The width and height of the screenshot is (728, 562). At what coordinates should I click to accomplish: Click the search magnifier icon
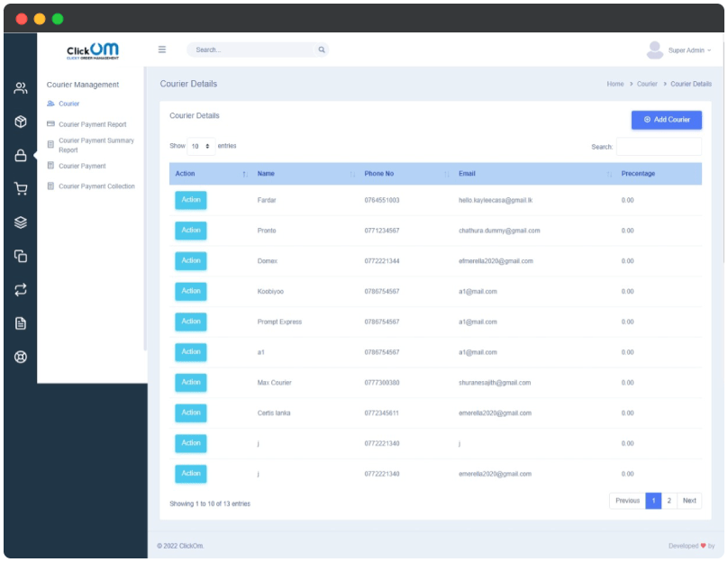coord(322,50)
